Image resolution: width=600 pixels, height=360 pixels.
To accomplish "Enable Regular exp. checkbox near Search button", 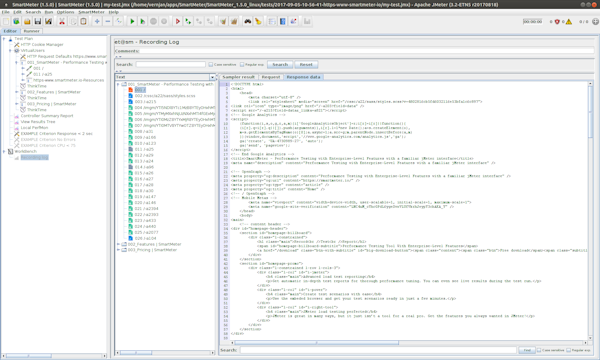I will coord(242,64).
